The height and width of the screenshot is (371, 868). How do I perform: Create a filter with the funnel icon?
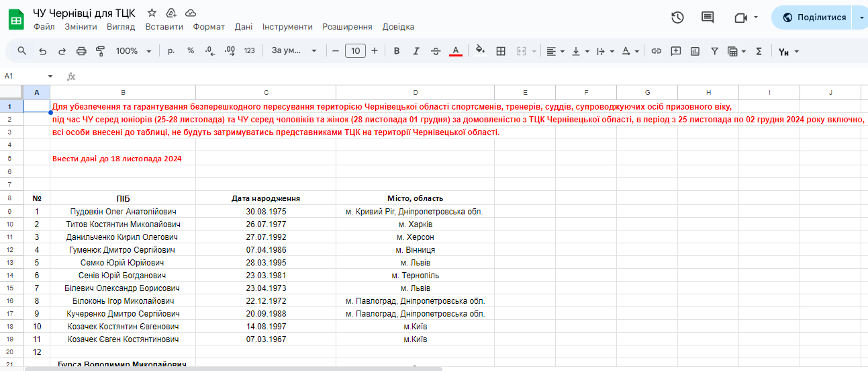coord(714,51)
